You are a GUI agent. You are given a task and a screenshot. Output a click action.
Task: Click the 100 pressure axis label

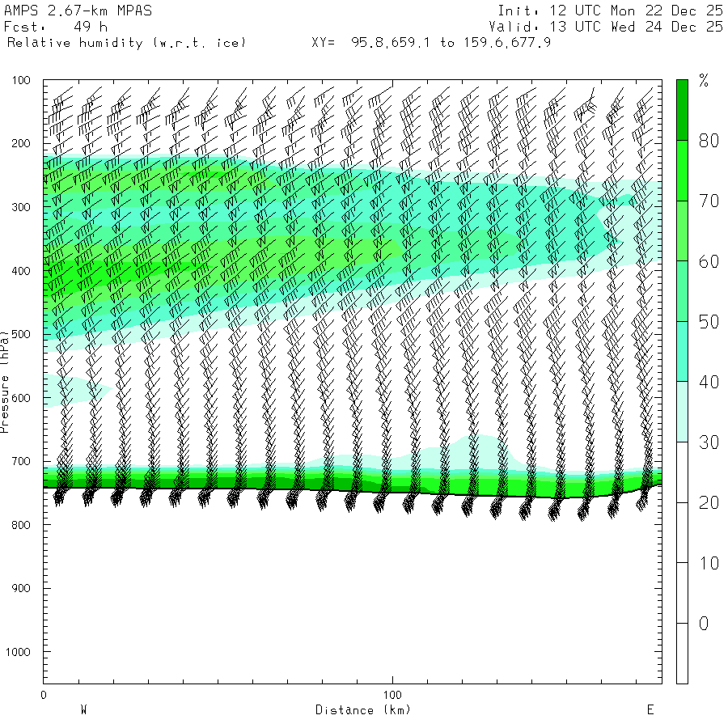click(21, 80)
